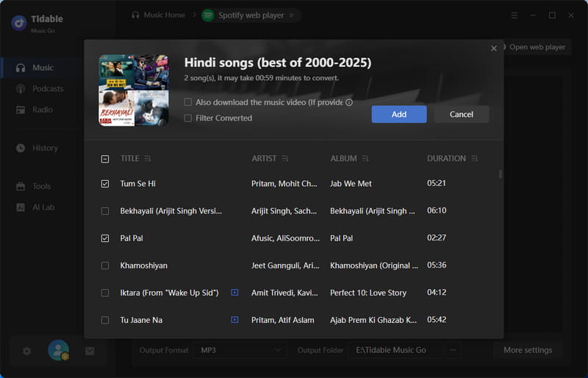Click the More settings button
This screenshot has width=588, height=378.
528,350
